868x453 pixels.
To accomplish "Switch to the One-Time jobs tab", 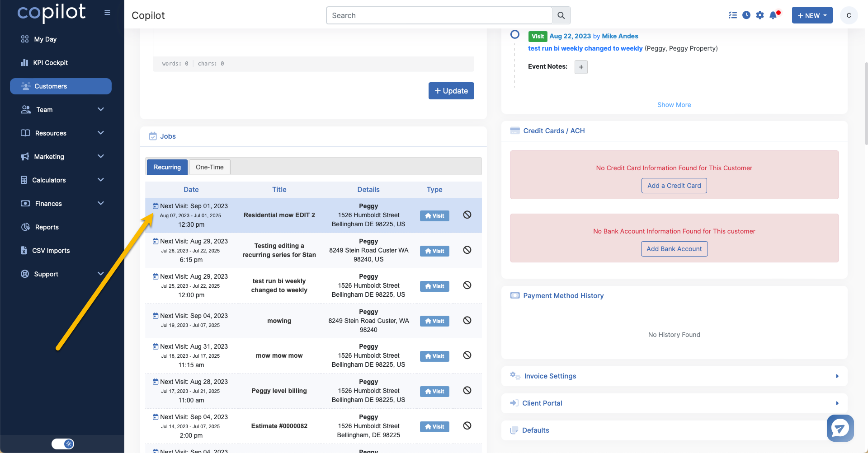I will coord(210,167).
